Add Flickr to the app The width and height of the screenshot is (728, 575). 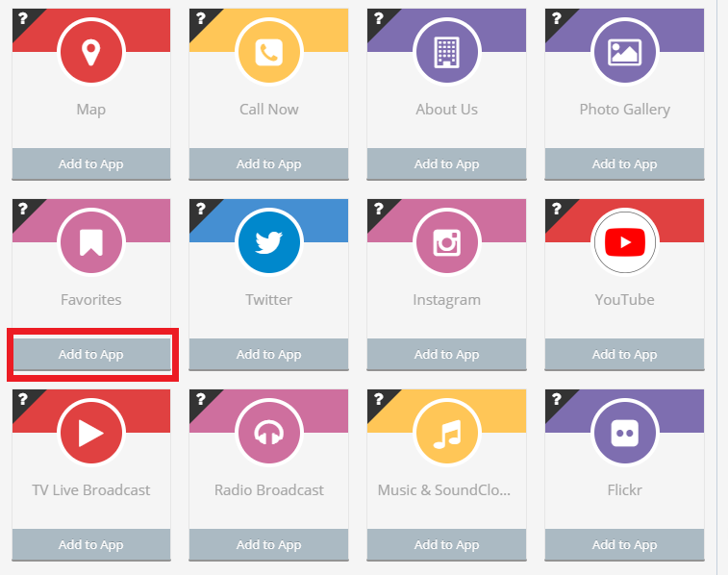click(624, 544)
